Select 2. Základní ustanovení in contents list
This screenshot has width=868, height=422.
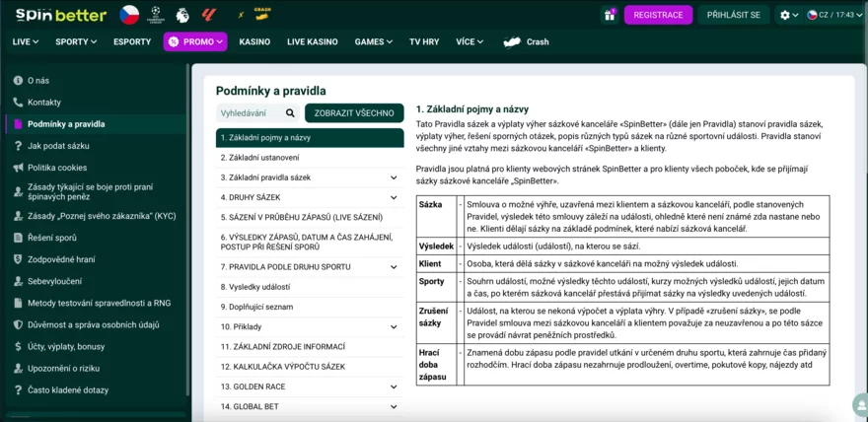(259, 158)
